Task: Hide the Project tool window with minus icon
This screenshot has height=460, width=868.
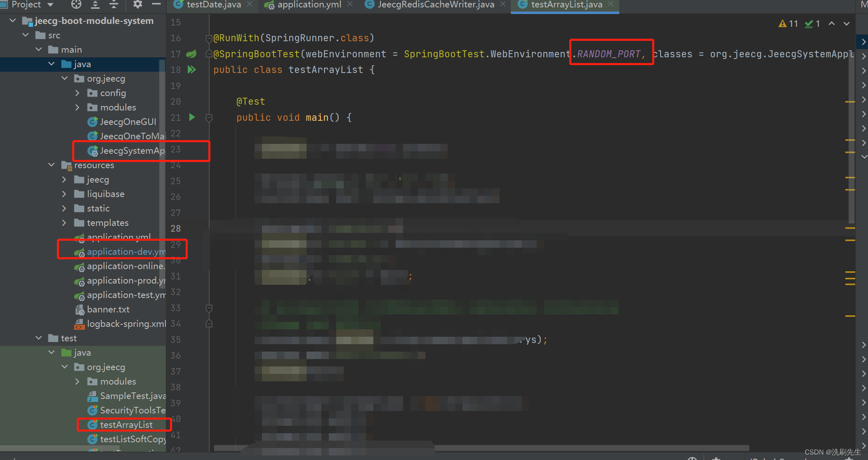Action: click(156, 5)
